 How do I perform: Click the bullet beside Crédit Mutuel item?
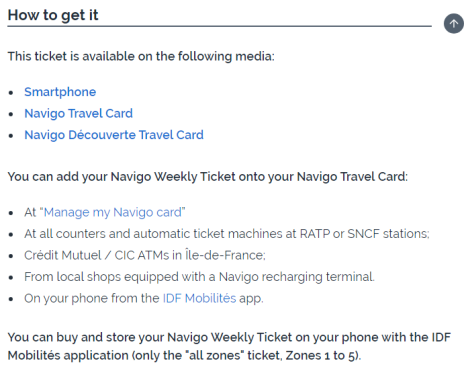coord(11,256)
